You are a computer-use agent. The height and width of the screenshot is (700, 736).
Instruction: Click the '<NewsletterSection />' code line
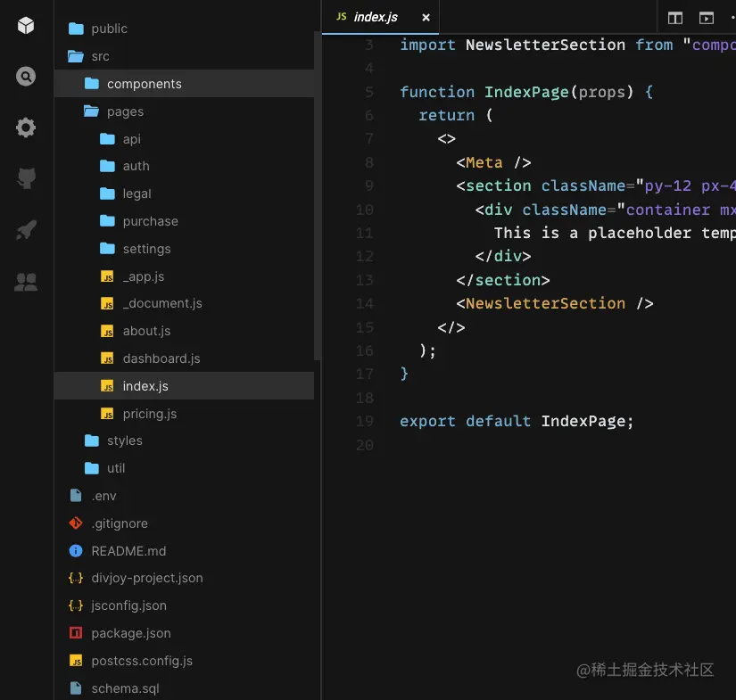point(554,303)
